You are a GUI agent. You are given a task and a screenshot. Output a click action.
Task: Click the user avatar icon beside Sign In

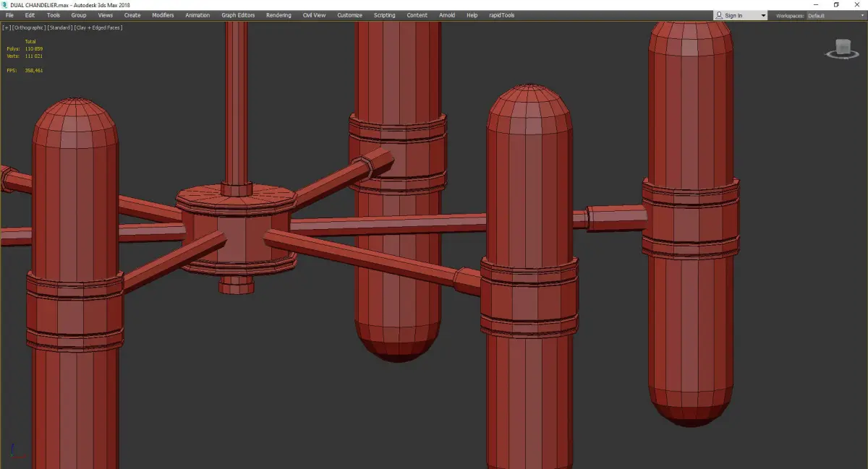point(719,15)
